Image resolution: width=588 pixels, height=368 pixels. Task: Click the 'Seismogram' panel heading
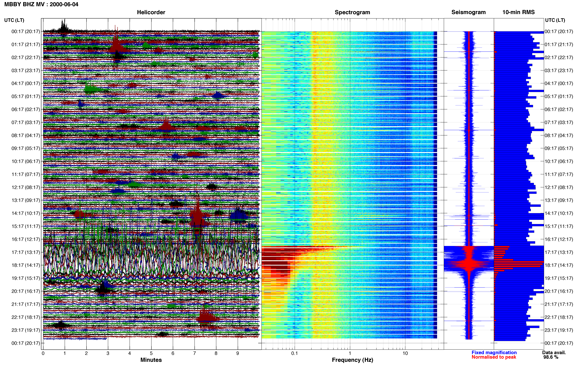[468, 12]
